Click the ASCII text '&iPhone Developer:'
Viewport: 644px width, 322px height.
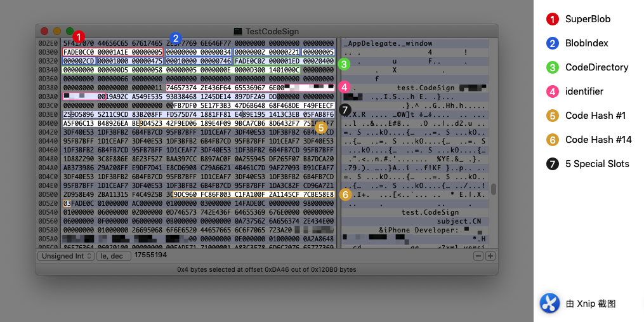click(419, 230)
